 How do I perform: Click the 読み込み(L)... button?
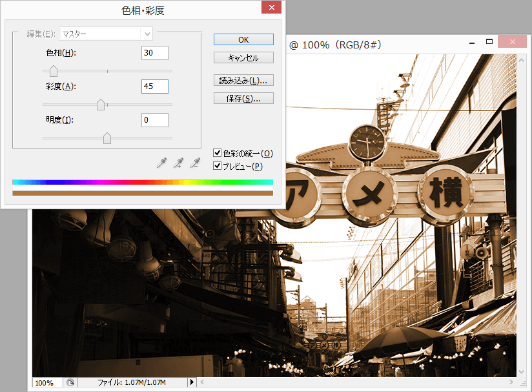pos(243,81)
